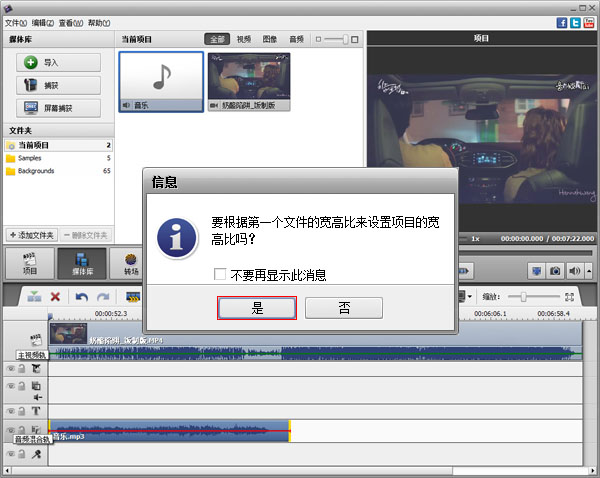Select the video clip thumbnail in media library
Image resolution: width=600 pixels, height=478 pixels.
click(249, 82)
